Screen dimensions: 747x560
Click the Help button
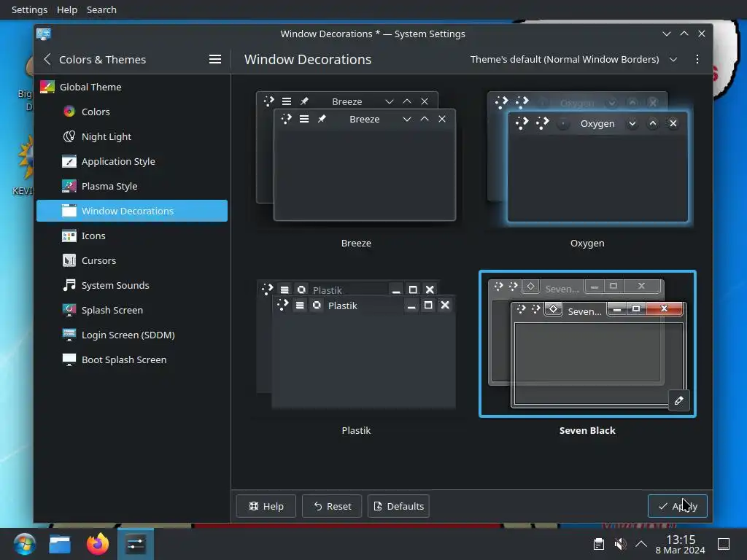[x=266, y=506]
